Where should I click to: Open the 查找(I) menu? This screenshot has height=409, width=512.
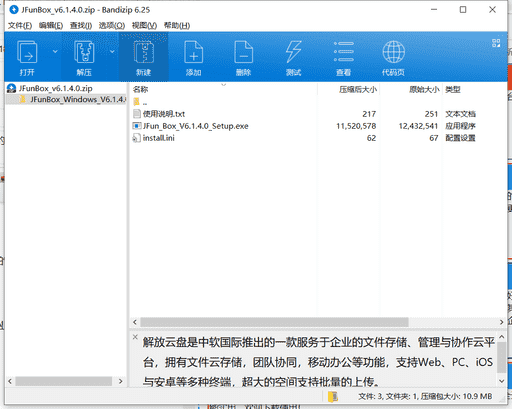pos(81,26)
